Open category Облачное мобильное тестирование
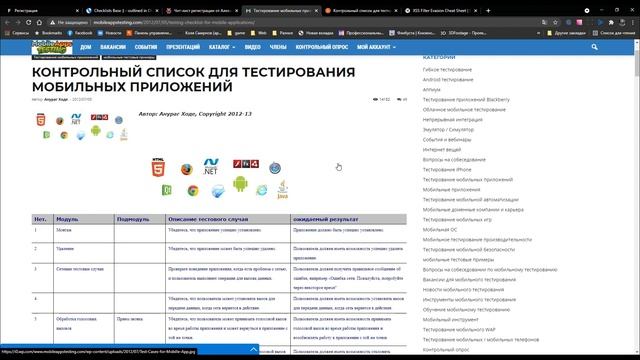This screenshot has width=640, height=360. point(464,110)
